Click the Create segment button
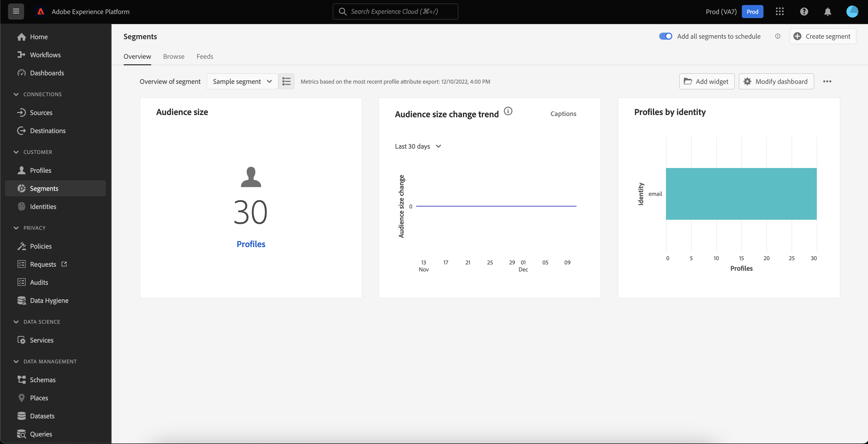The image size is (868, 444). tap(823, 36)
